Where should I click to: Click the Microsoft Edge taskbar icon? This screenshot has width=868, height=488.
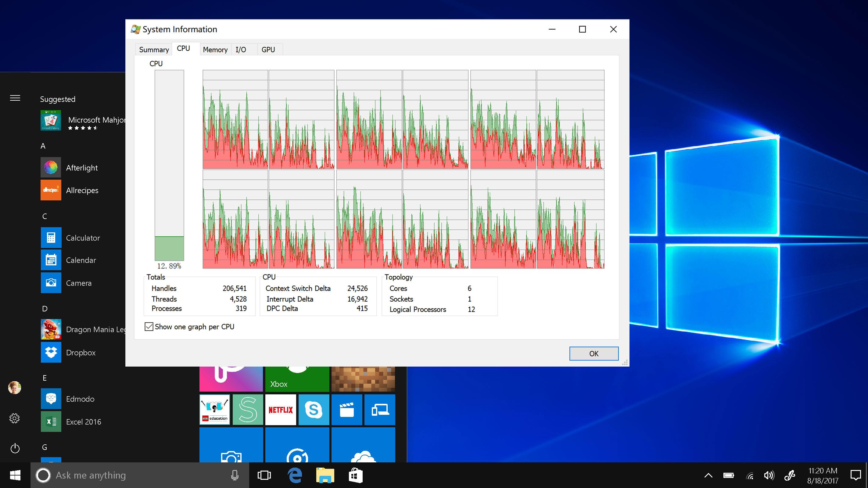[x=295, y=475]
